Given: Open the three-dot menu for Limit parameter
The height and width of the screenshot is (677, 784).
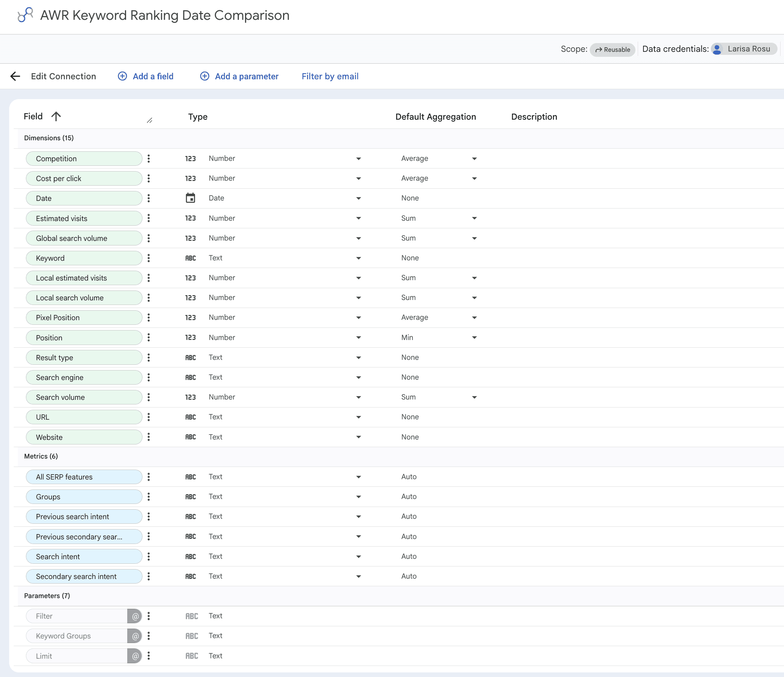Looking at the screenshot, I should pos(149,656).
